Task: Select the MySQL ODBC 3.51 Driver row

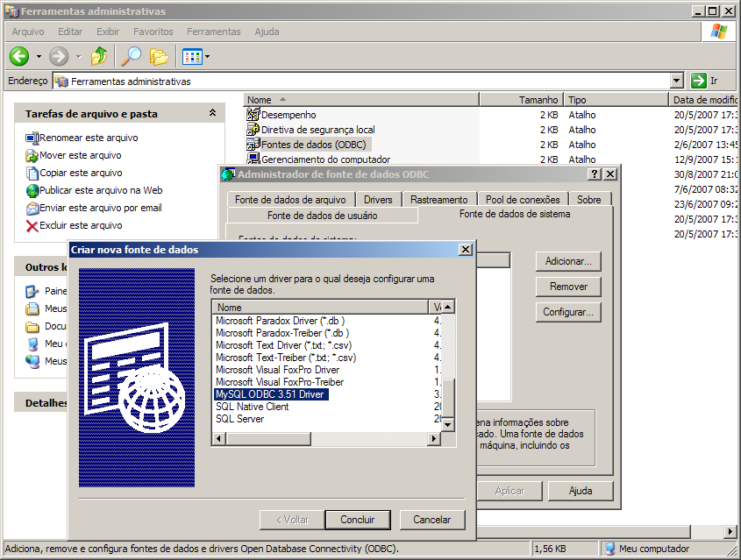Action: 271,394
